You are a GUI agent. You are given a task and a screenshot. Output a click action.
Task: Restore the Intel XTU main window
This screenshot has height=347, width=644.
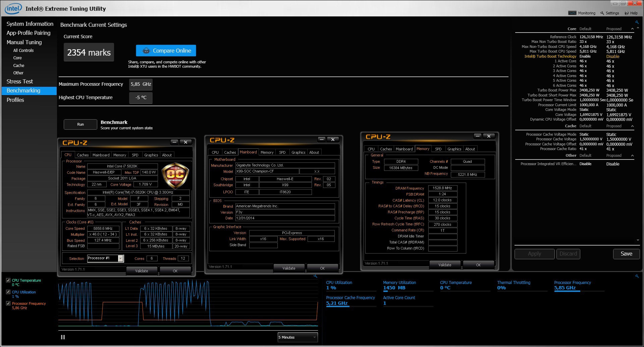tap(623, 3)
